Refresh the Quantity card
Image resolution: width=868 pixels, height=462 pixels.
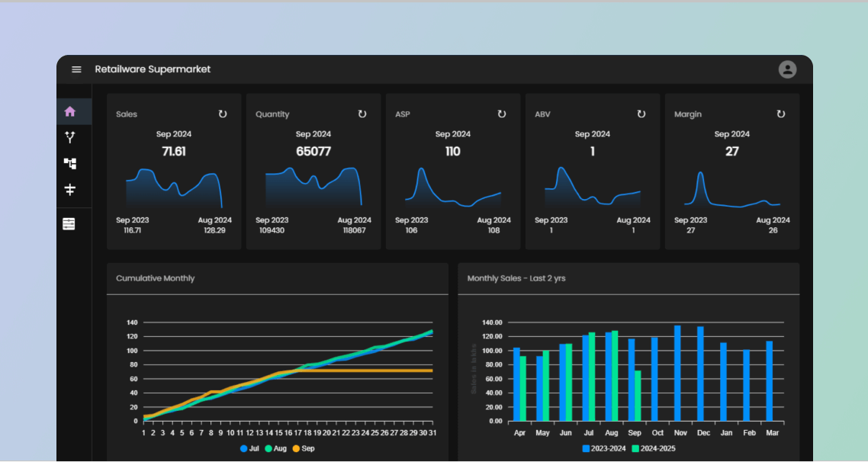point(362,114)
